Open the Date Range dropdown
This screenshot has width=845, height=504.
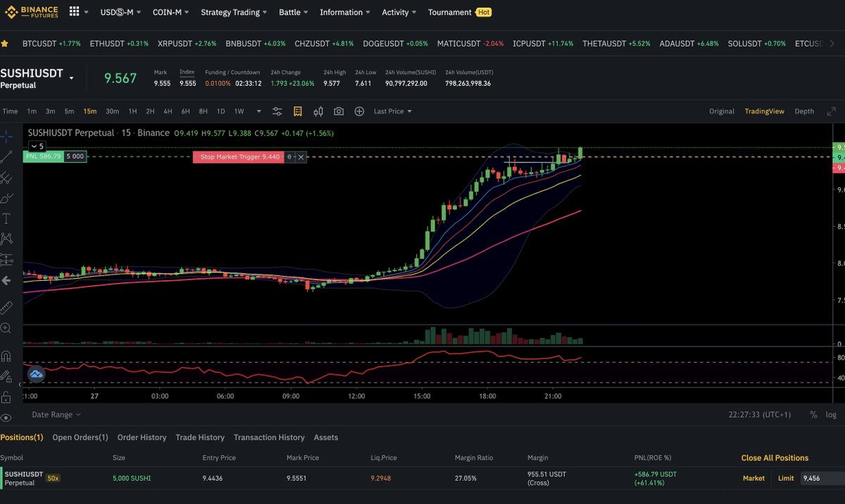coord(56,415)
